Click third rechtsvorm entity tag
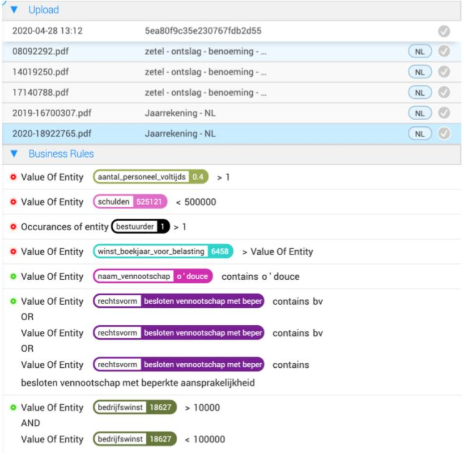Viewport: 464px width, 453px height. click(x=179, y=364)
